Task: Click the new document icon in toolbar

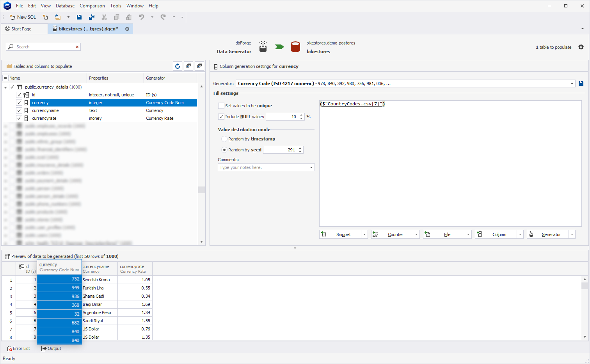Action: pos(45,17)
